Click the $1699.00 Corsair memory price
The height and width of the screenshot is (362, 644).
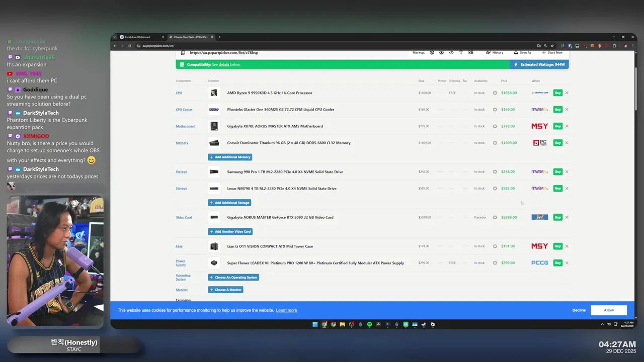coord(509,143)
